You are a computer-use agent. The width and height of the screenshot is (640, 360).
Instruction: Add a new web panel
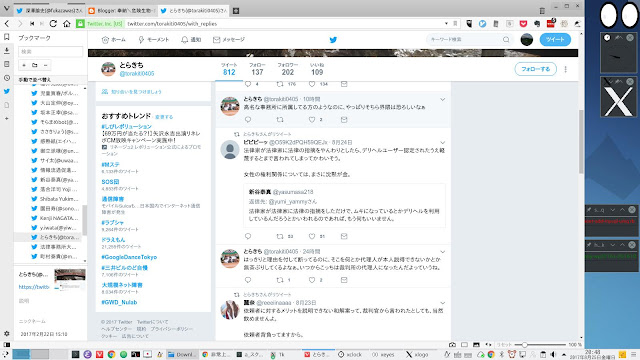pyautogui.click(x=7, y=118)
